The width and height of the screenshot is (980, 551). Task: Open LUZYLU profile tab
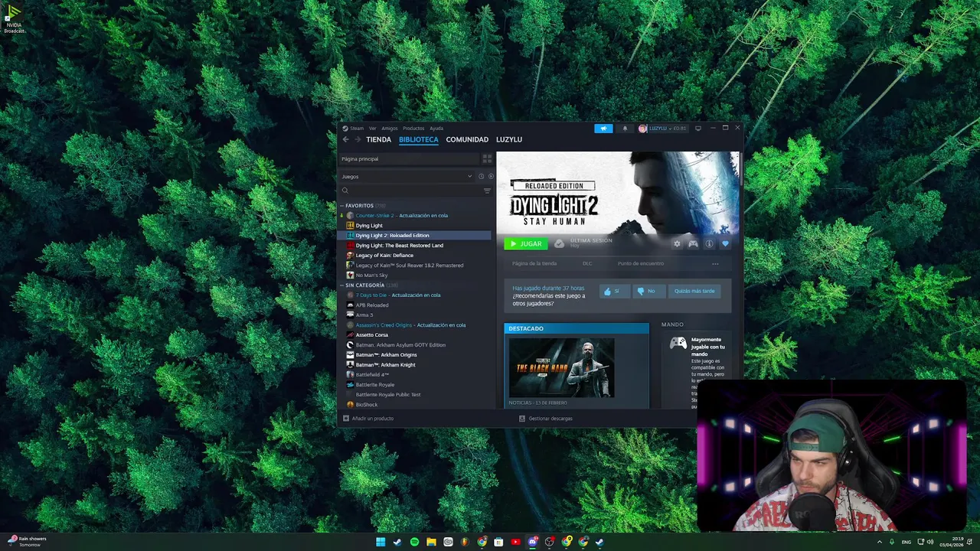click(x=509, y=139)
